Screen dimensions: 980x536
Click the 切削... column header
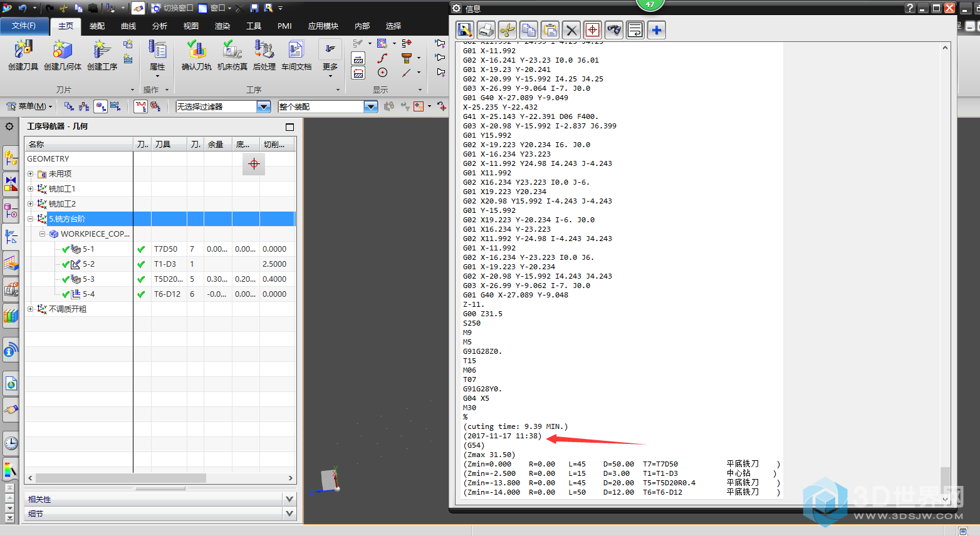point(277,144)
